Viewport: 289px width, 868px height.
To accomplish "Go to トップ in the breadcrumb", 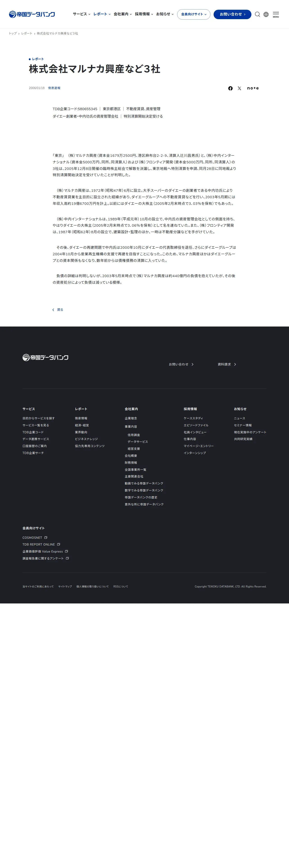I will (x=12, y=33).
